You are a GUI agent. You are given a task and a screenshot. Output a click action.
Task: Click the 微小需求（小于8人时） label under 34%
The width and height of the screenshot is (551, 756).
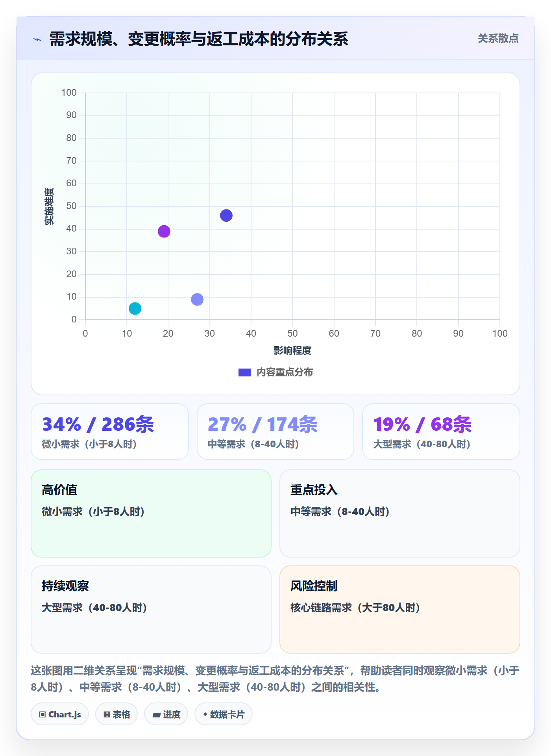(x=89, y=444)
